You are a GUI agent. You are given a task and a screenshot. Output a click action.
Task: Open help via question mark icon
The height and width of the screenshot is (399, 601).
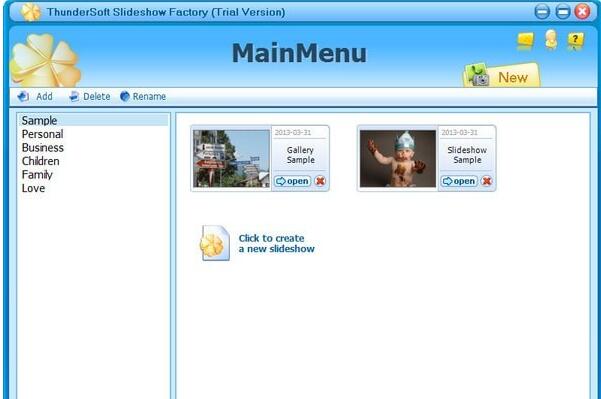click(575, 41)
